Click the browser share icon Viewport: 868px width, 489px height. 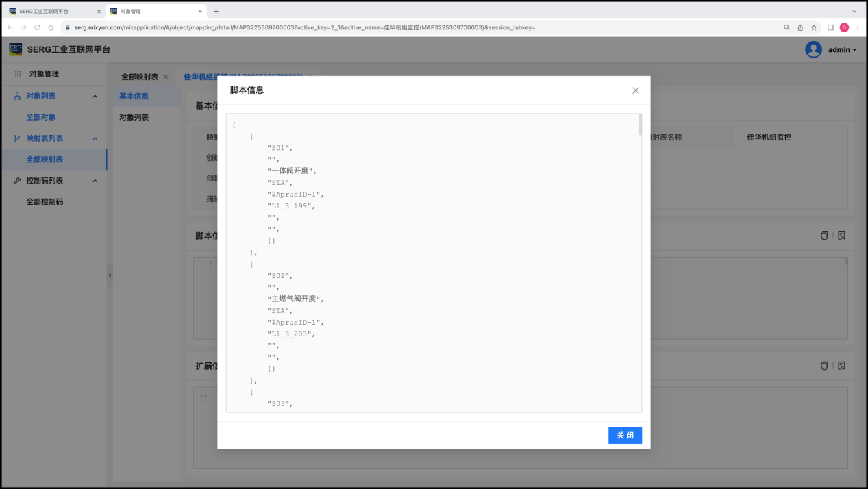[x=800, y=27]
